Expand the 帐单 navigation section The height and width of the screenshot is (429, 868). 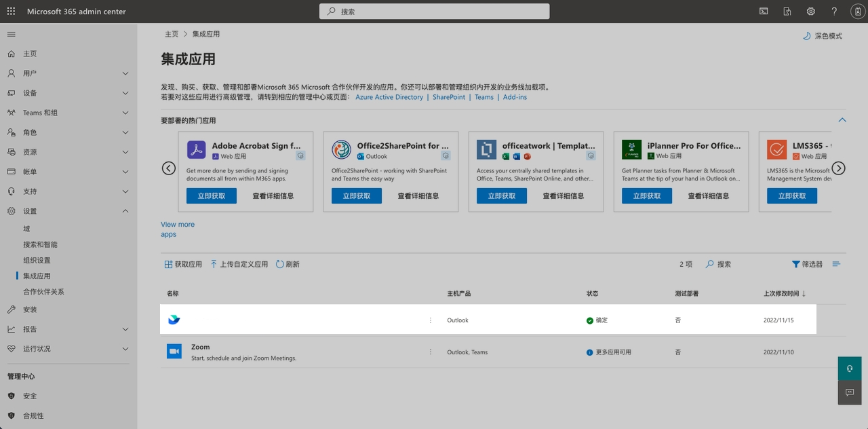pos(125,172)
